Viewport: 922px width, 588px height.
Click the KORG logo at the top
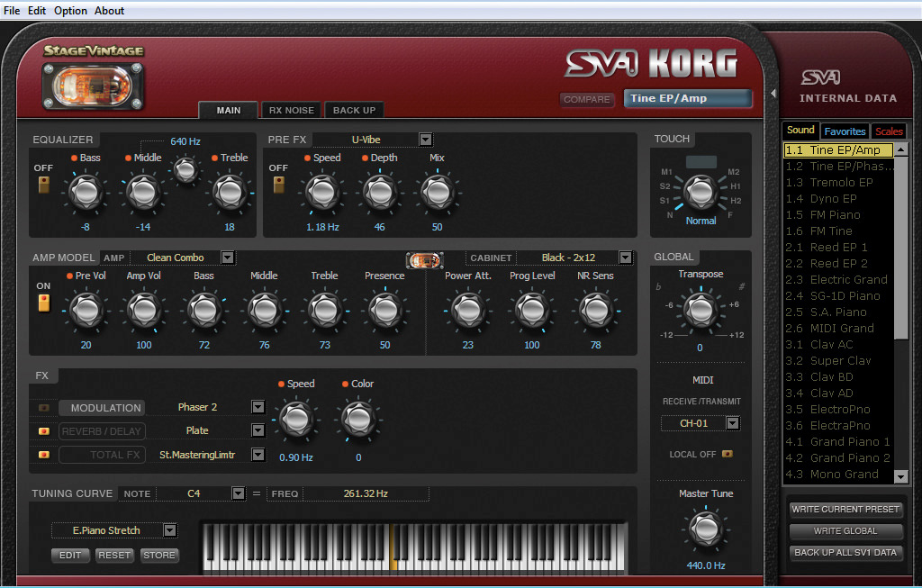691,65
